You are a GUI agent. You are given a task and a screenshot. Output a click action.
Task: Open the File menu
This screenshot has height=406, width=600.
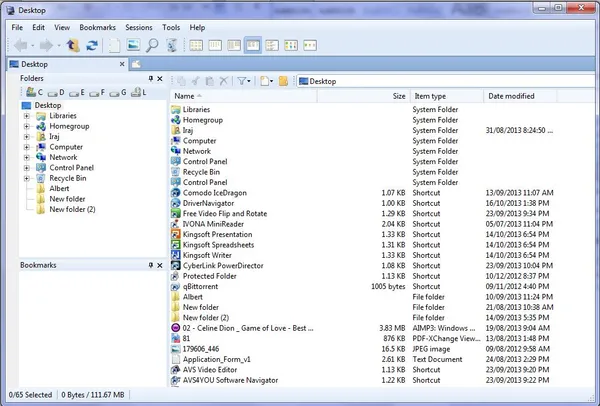(x=17, y=28)
